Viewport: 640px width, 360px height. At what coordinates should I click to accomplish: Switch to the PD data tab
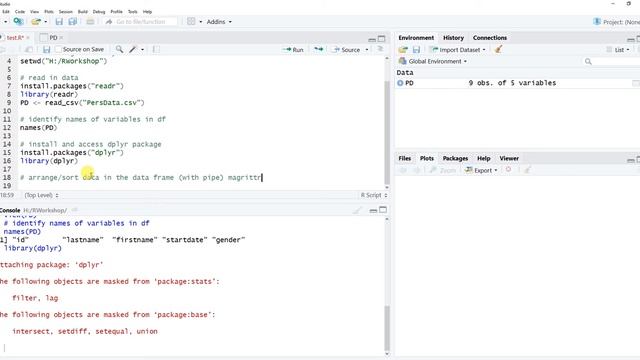click(x=53, y=38)
